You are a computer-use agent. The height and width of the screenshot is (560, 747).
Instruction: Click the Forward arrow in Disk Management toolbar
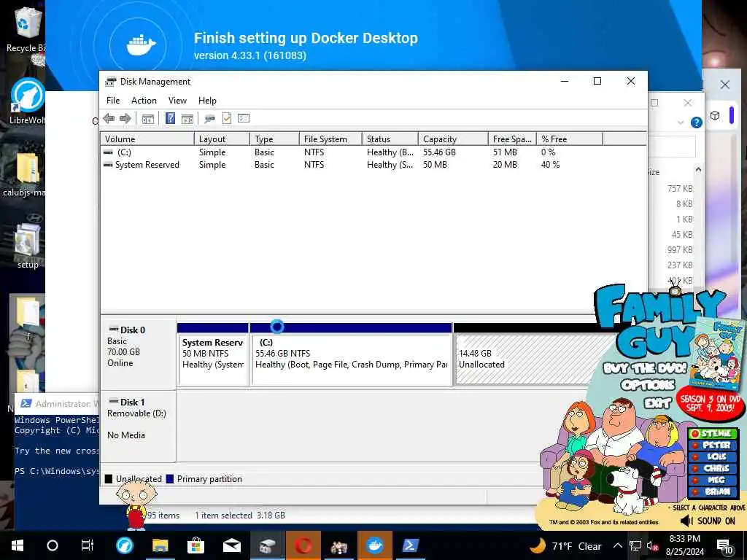click(x=125, y=118)
